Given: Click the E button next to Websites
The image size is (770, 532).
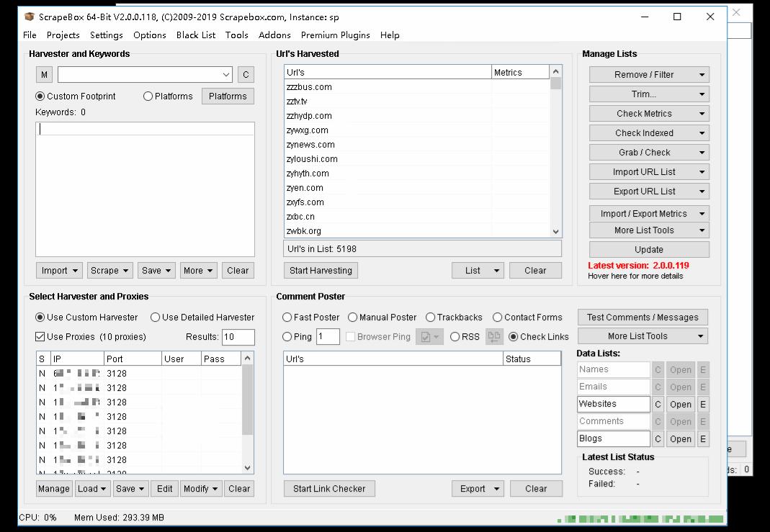Looking at the screenshot, I should [x=703, y=405].
